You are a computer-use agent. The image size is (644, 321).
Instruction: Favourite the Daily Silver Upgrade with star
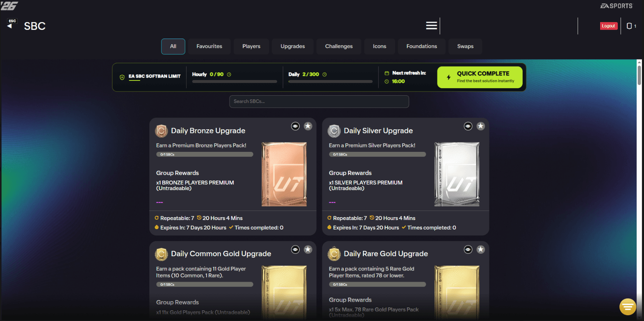point(481,126)
